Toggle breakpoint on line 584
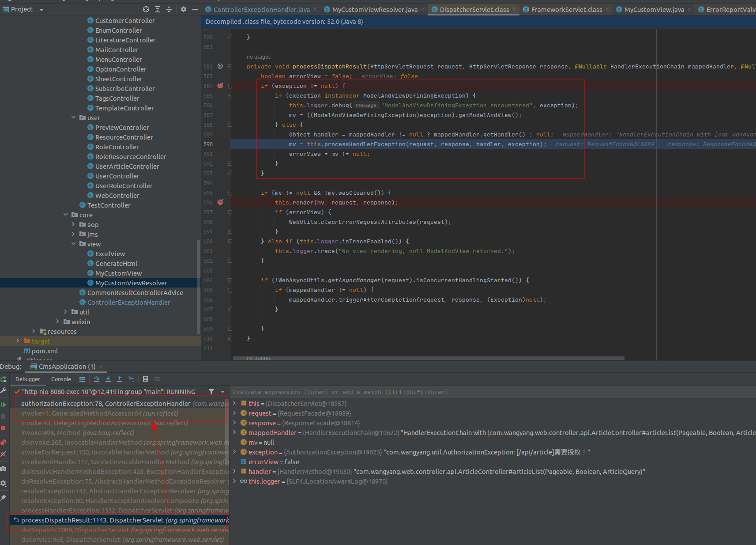 click(220, 86)
